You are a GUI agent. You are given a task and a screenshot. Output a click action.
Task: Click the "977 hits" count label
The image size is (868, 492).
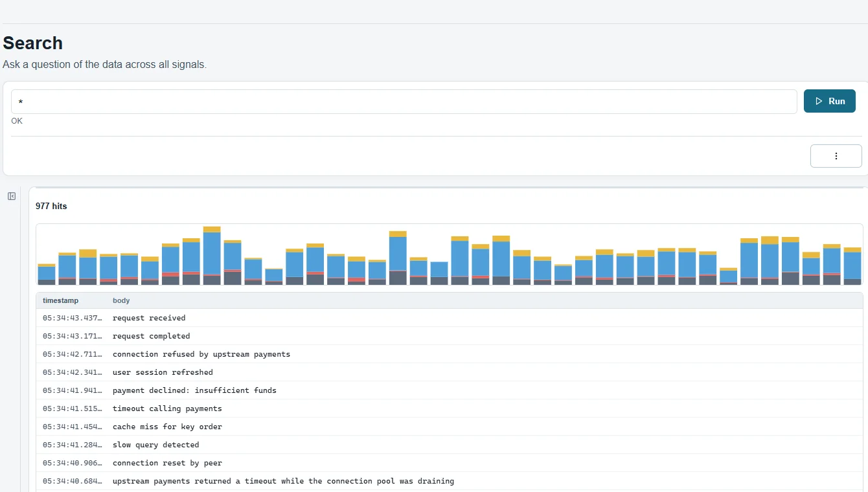51,206
